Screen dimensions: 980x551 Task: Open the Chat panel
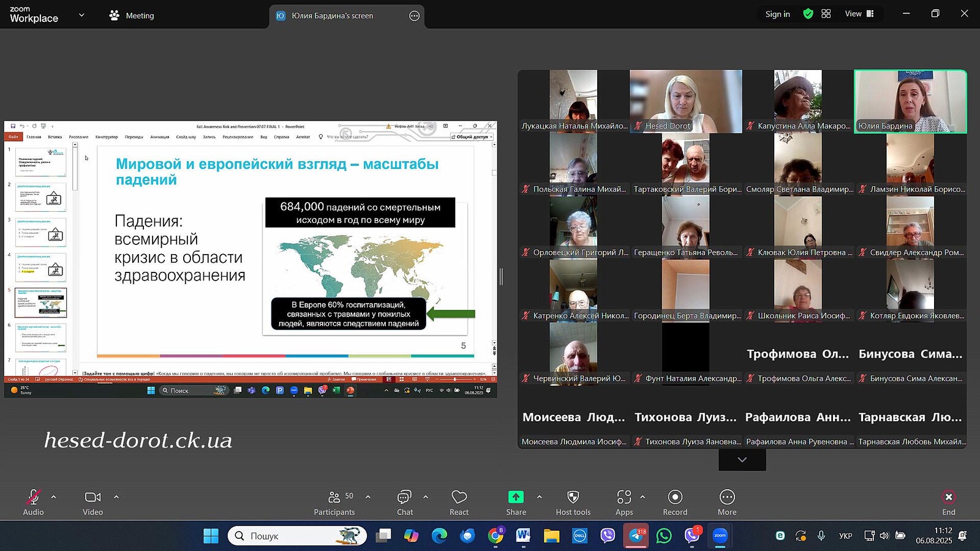pos(404,502)
